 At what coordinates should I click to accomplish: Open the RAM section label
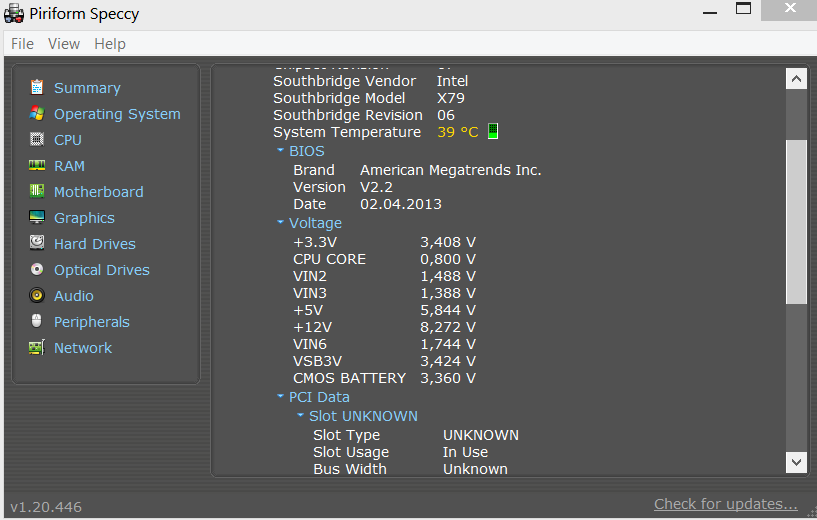point(69,166)
